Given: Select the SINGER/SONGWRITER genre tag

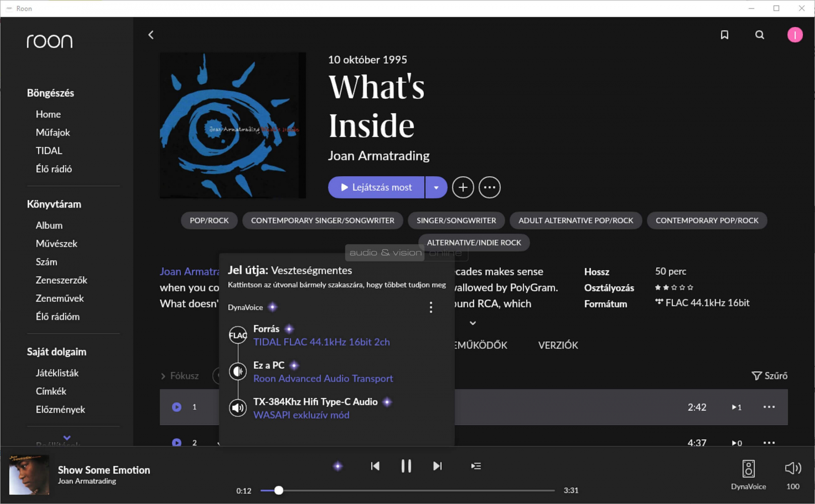Looking at the screenshot, I should coord(456,221).
